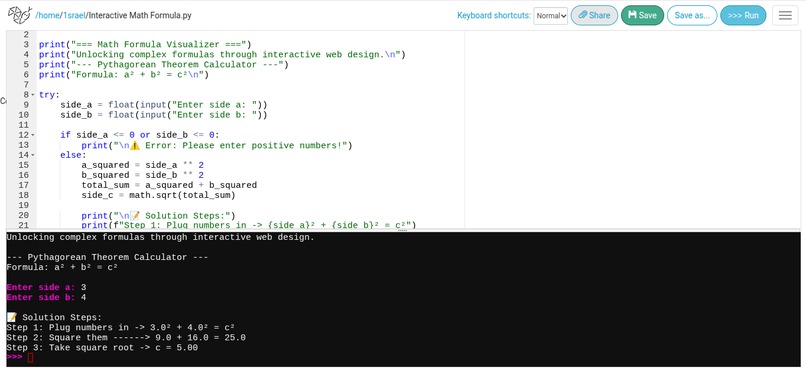Click console line 'Enter side b: 4'
Image resolution: width=806 pixels, height=371 pixels.
click(x=46, y=298)
